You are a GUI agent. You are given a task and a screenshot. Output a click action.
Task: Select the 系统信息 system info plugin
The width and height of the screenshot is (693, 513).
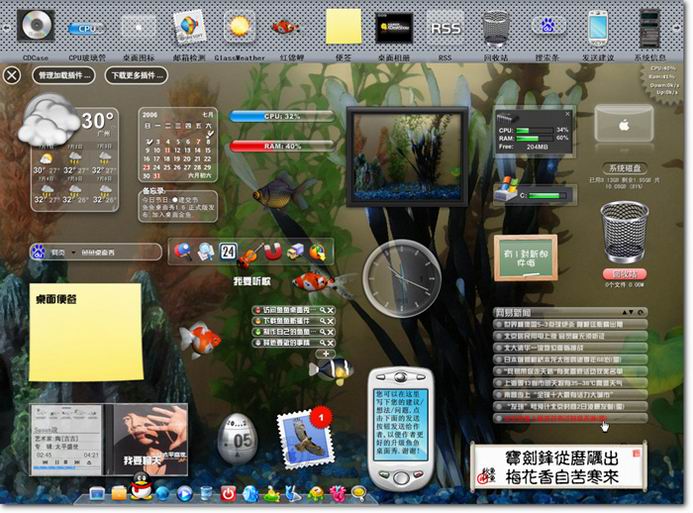click(649, 28)
